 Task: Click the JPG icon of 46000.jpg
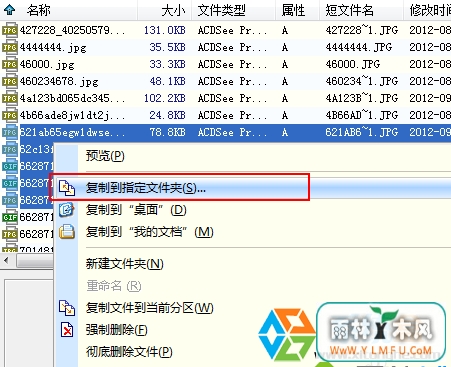[x=9, y=64]
